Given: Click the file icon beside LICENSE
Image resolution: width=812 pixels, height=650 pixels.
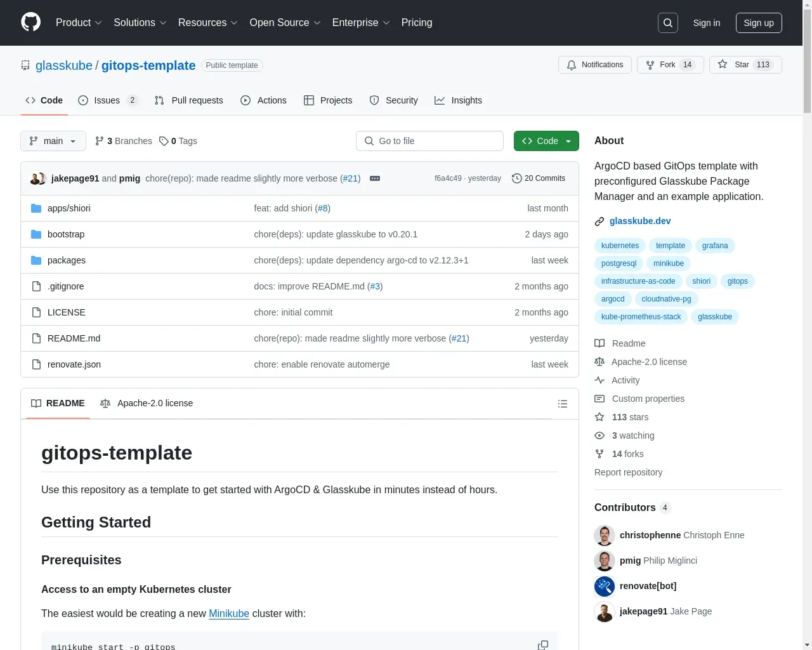Looking at the screenshot, I should coord(36,312).
